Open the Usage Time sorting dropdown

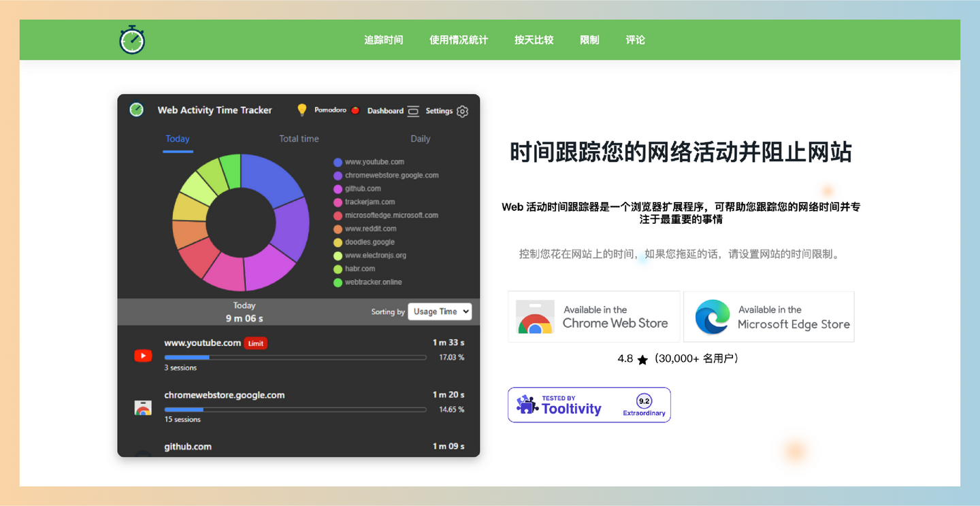click(439, 311)
